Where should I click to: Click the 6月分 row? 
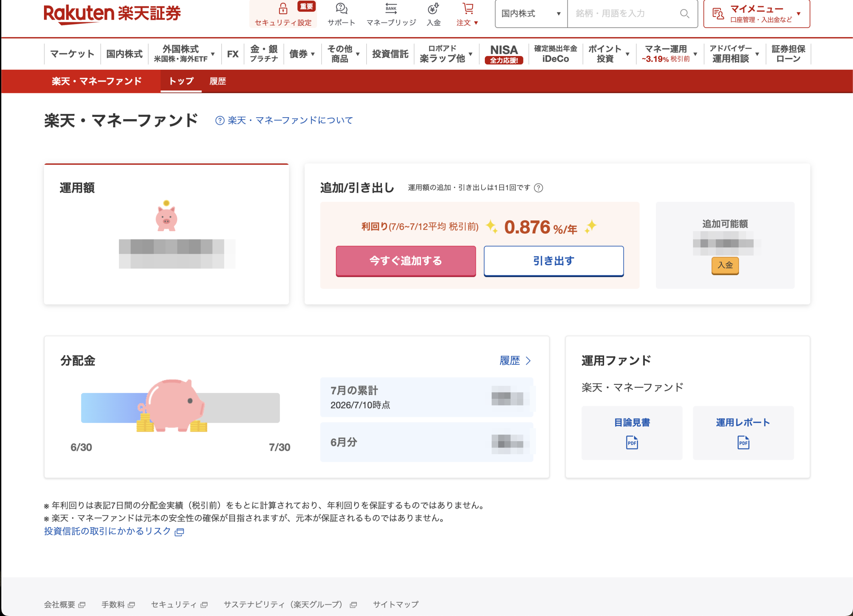click(x=426, y=443)
